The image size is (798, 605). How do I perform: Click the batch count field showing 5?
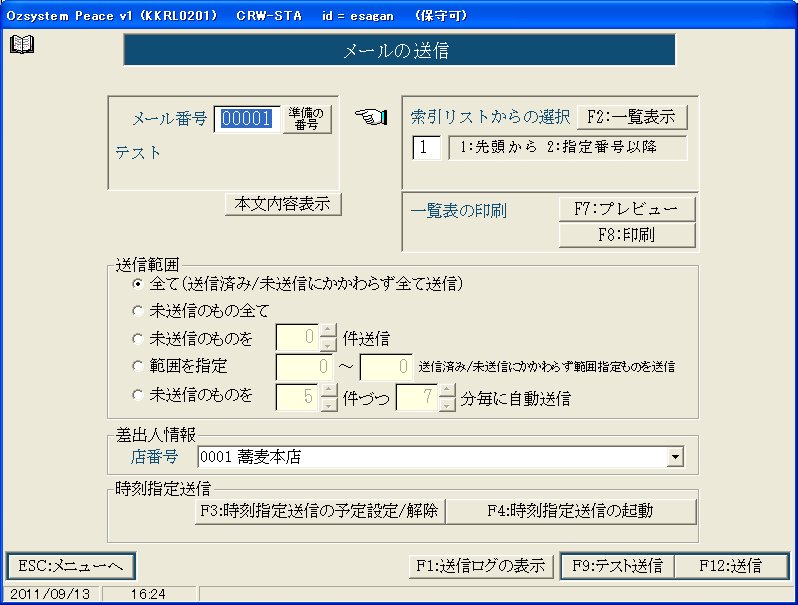[298, 397]
